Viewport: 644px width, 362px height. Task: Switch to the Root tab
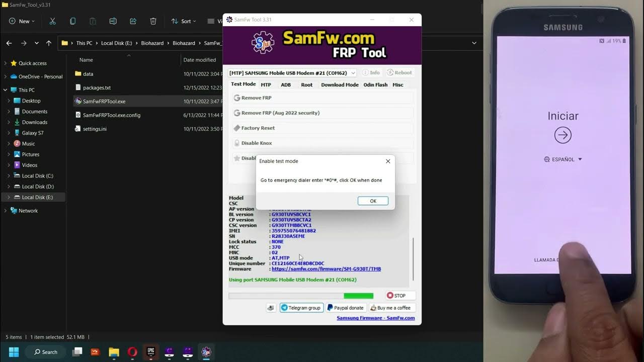coord(306,84)
